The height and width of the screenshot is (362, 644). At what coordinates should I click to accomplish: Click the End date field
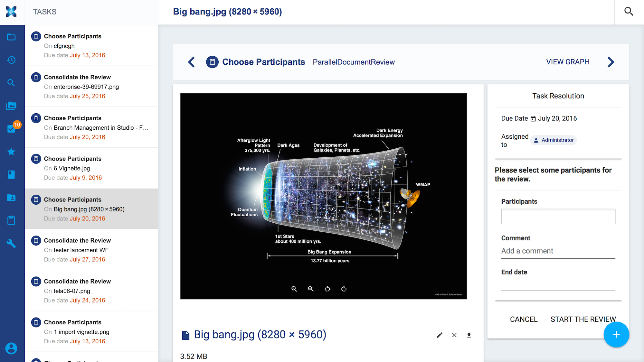pyautogui.click(x=558, y=285)
